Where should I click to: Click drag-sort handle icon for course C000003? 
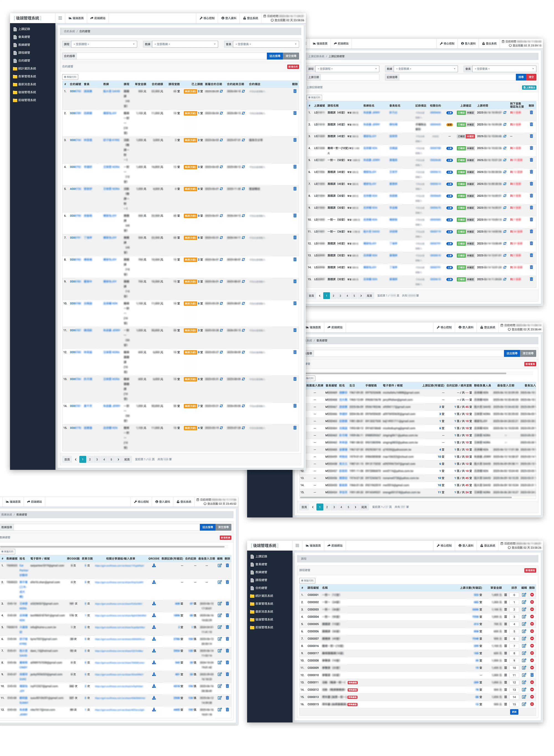(x=505, y=609)
